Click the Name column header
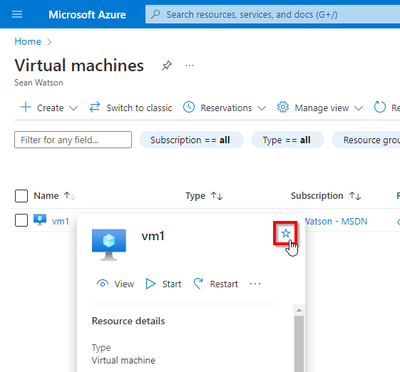The height and width of the screenshot is (372, 400). pyautogui.click(x=46, y=196)
